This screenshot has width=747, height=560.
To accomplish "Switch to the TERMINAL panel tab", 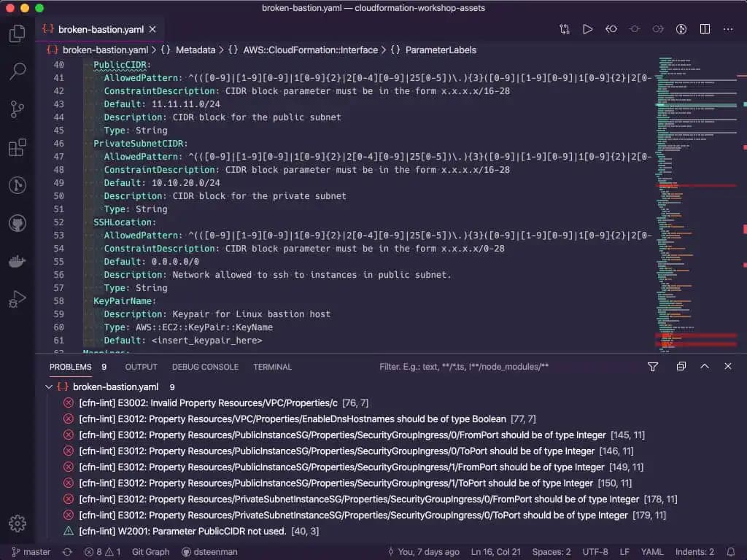I will coord(272,367).
